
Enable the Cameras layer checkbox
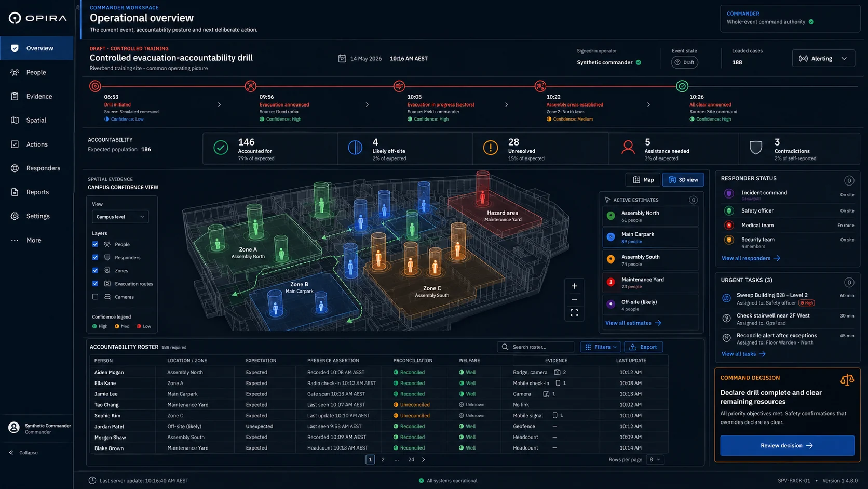pos(95,297)
